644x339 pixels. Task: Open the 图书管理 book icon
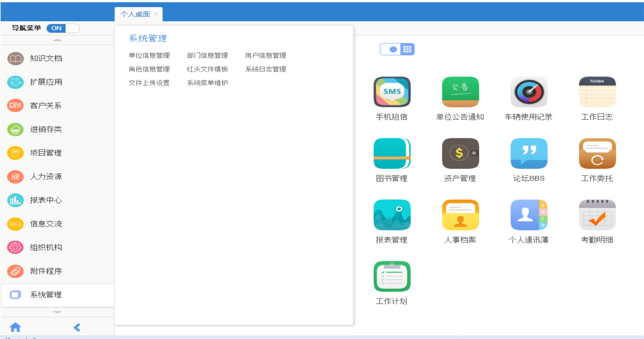392,154
